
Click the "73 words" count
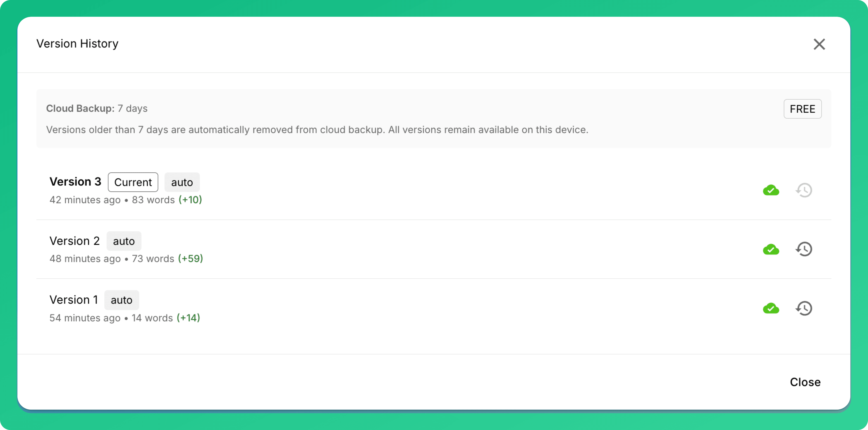(x=153, y=258)
